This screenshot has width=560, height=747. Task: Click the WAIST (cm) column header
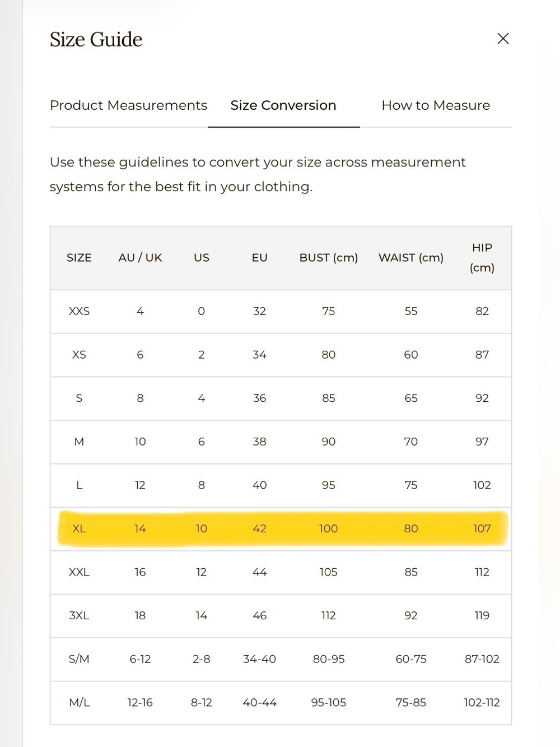pos(411,258)
